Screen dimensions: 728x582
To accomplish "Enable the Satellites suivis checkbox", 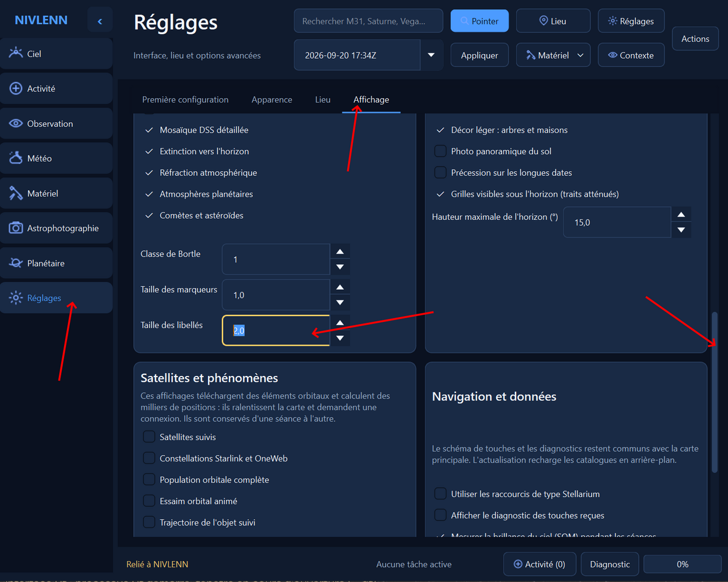I will [149, 437].
